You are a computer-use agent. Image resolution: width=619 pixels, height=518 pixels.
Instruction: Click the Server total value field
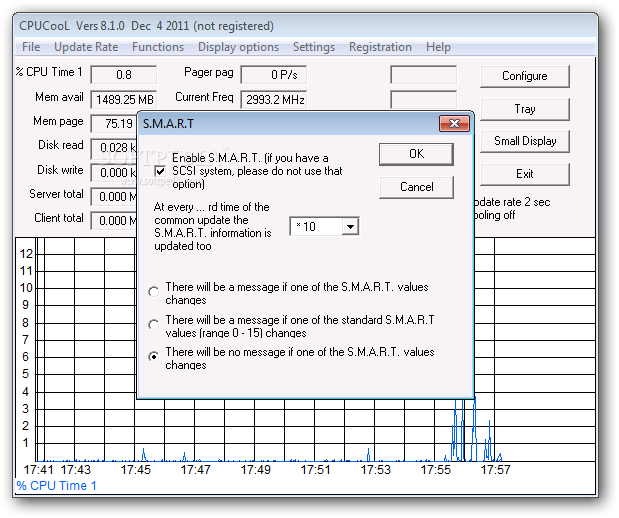coord(114,197)
